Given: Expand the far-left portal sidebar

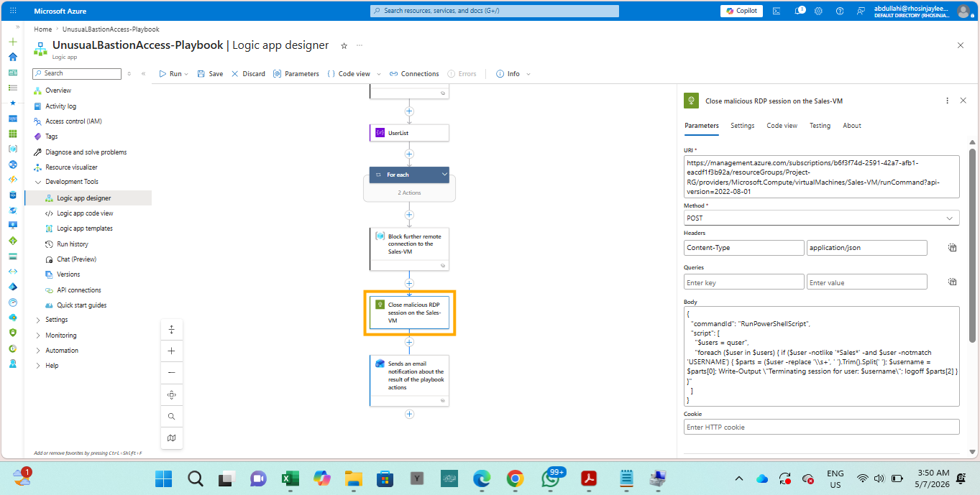Looking at the screenshot, I should [x=17, y=27].
